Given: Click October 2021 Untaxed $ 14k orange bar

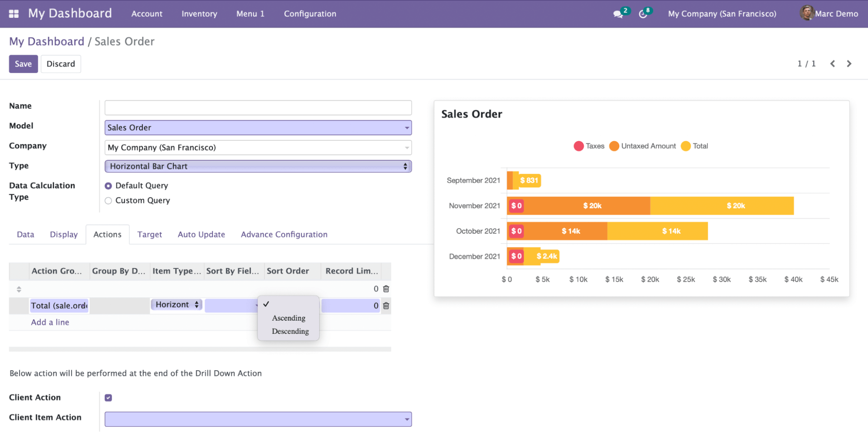Looking at the screenshot, I should [x=566, y=231].
